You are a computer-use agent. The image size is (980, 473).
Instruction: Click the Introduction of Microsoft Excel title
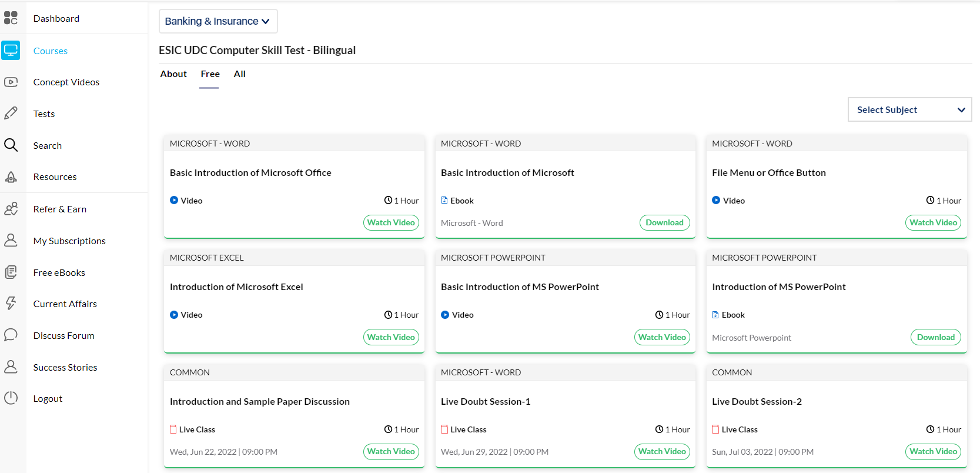click(x=236, y=287)
